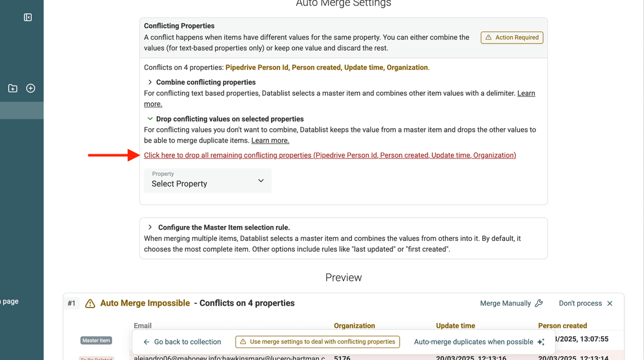The width and height of the screenshot is (644, 360).
Task: Click the add-folder icon in the sidebar
Action: pos(13,88)
